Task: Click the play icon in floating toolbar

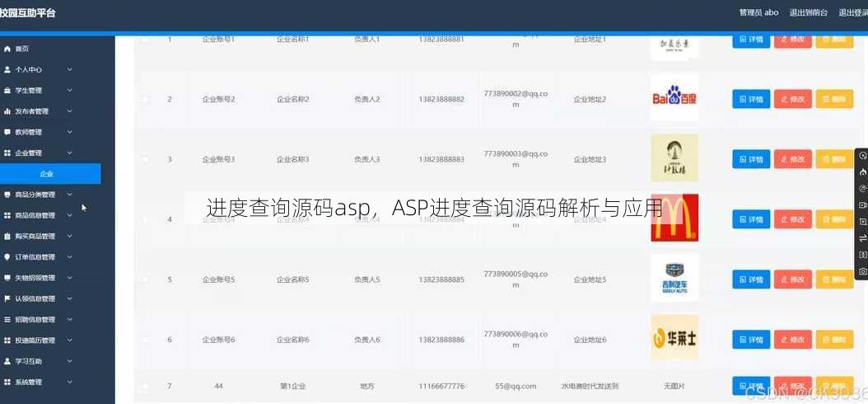Action: coord(862,222)
